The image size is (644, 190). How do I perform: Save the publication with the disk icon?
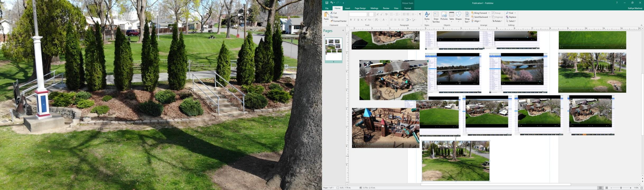click(327, 3)
